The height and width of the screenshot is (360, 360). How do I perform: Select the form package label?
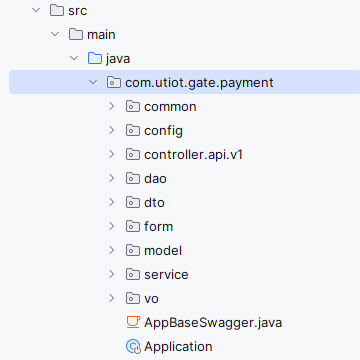click(159, 227)
